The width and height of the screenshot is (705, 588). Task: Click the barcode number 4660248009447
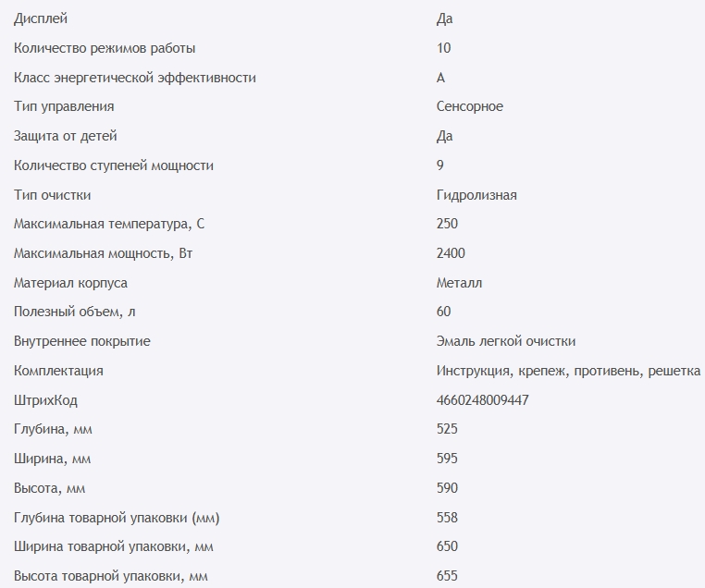(x=482, y=400)
